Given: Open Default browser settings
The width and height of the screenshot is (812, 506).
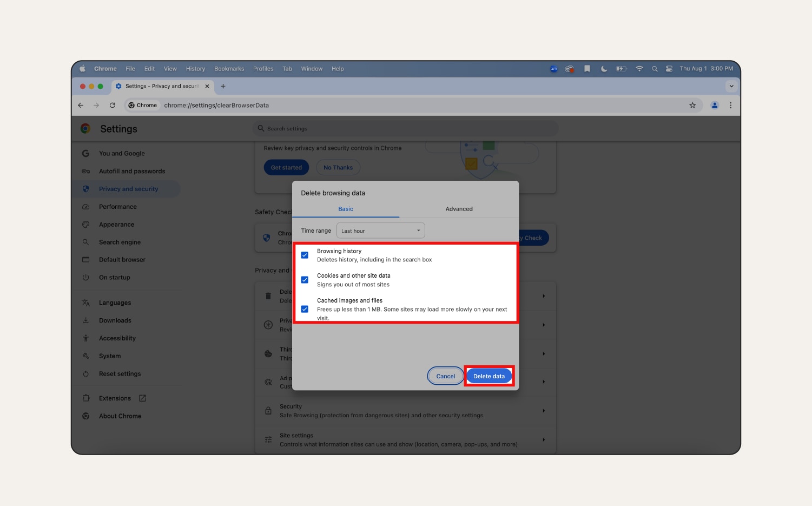Looking at the screenshot, I should (122, 260).
